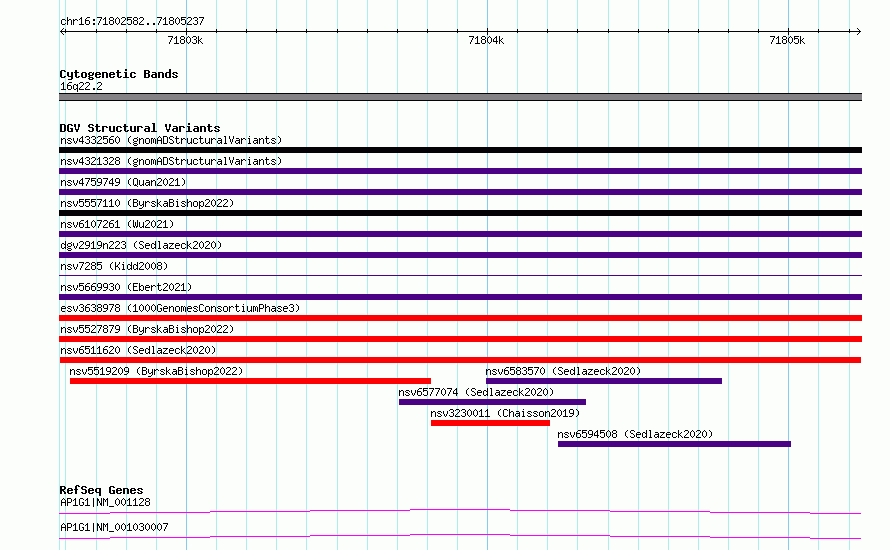This screenshot has width=890, height=550.
Task: Click the purple bar under nsv4321328
Action: click(x=460, y=171)
